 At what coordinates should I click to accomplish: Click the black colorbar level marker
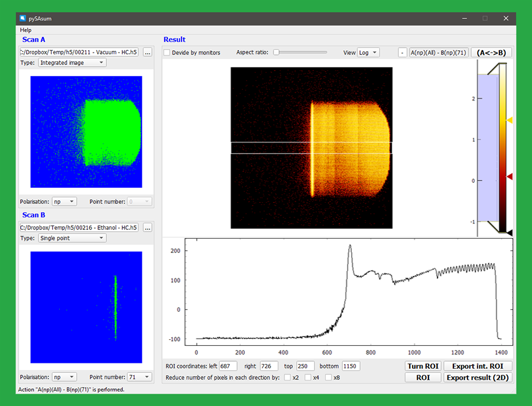click(510, 233)
